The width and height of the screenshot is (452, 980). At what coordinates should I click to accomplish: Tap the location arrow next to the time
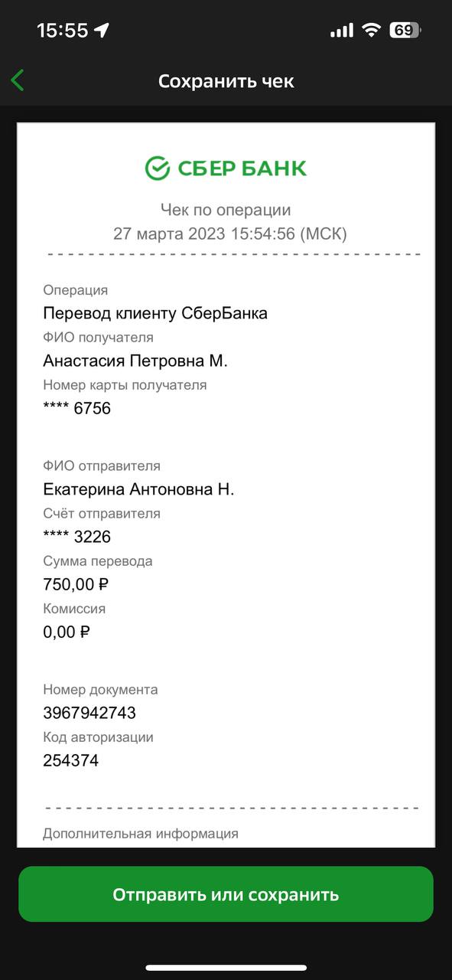point(102,31)
